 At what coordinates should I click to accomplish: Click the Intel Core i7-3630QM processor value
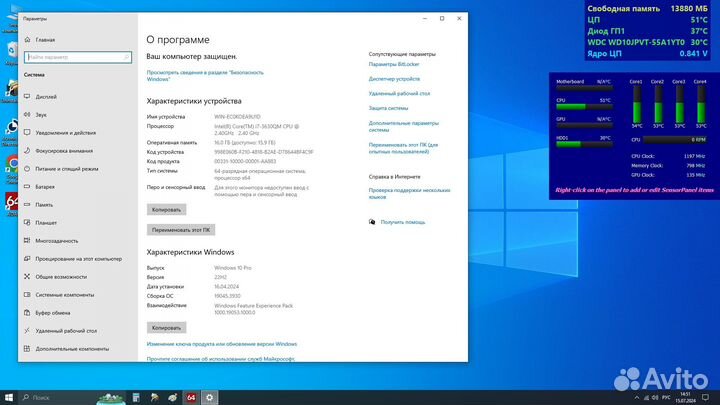pyautogui.click(x=256, y=129)
